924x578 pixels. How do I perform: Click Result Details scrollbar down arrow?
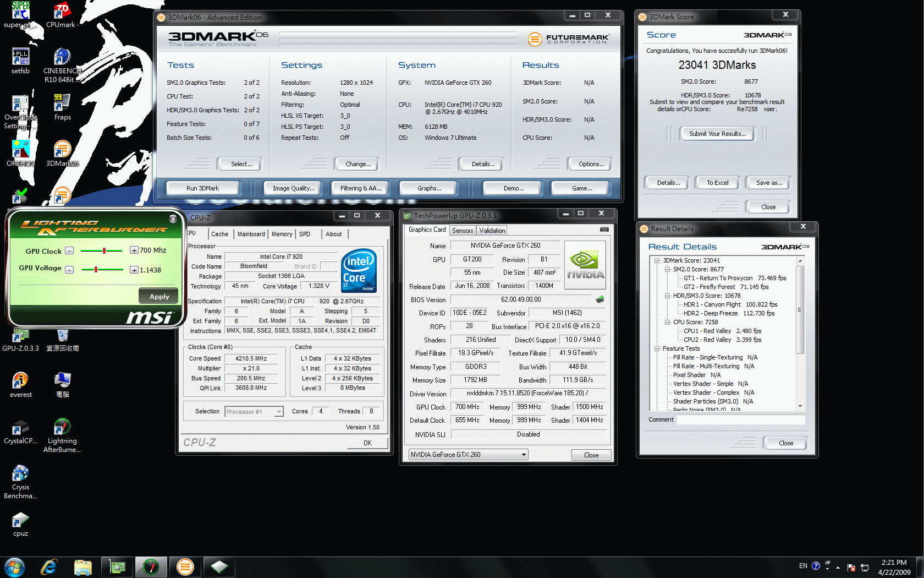tap(800, 406)
